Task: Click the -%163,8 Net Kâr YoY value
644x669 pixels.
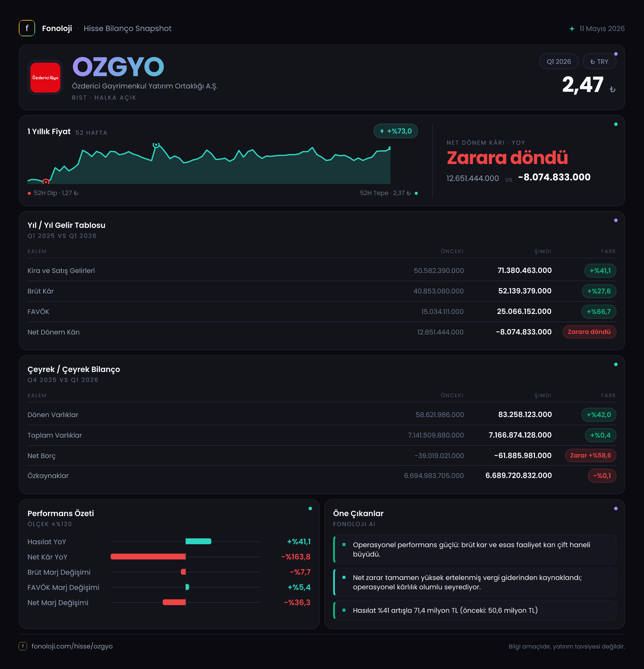Action: (x=296, y=557)
